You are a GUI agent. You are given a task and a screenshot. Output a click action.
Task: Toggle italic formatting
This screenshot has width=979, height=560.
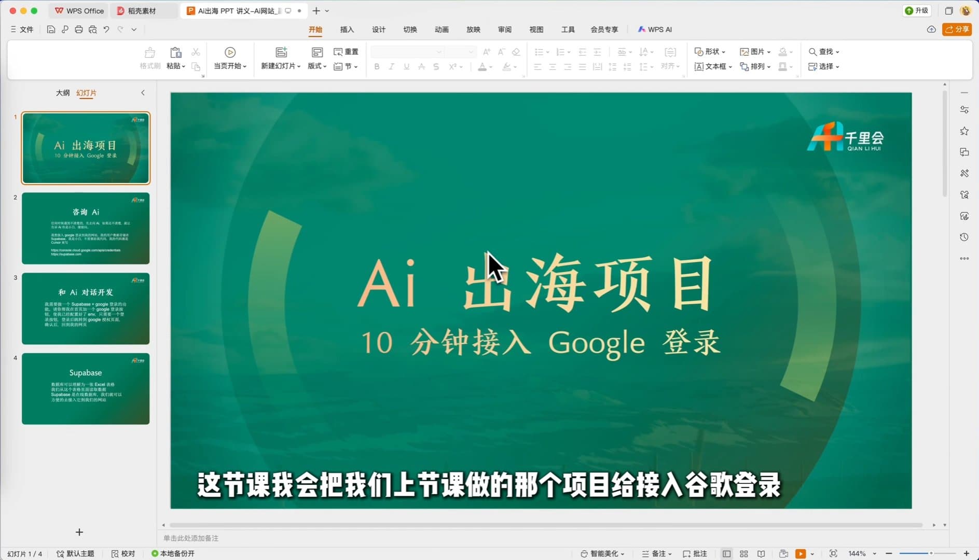pyautogui.click(x=391, y=66)
